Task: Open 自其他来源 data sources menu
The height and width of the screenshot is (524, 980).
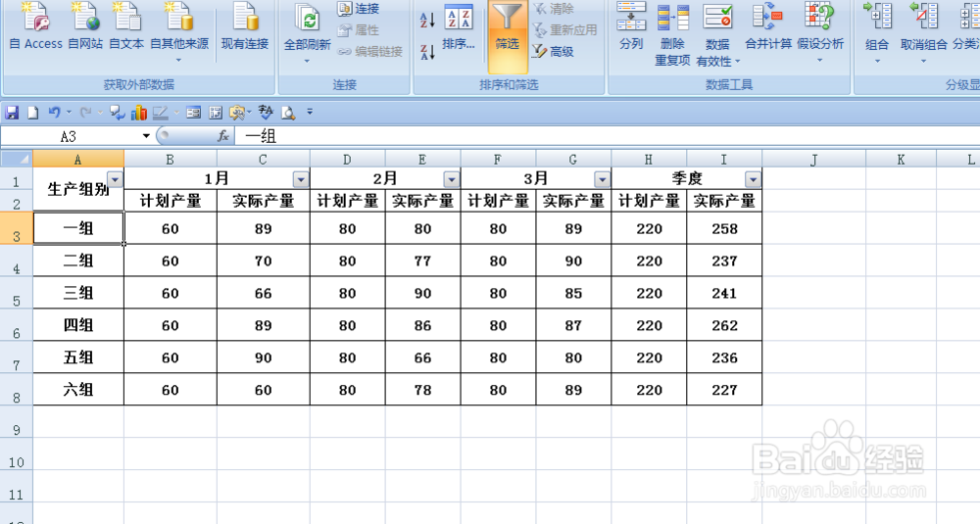Action: (178, 31)
